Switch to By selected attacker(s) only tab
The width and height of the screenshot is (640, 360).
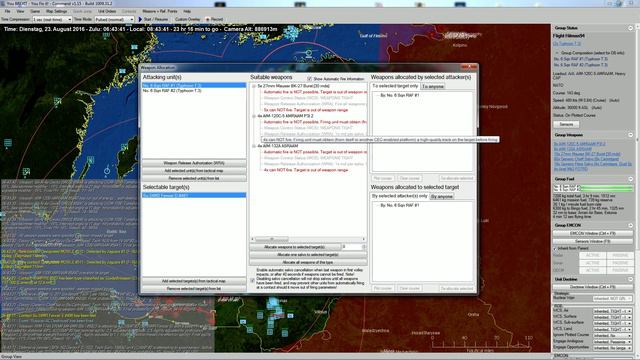(400, 196)
